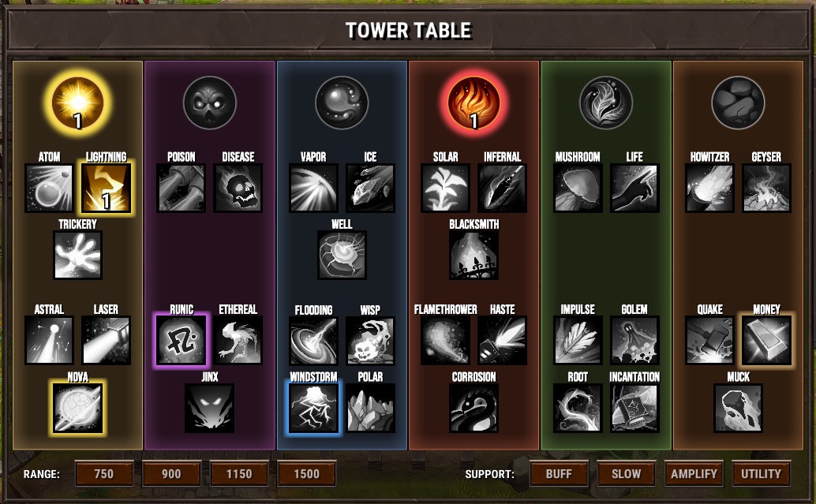The height and width of the screenshot is (504, 816).
Task: Show Buff support towers
Action: click(x=559, y=474)
